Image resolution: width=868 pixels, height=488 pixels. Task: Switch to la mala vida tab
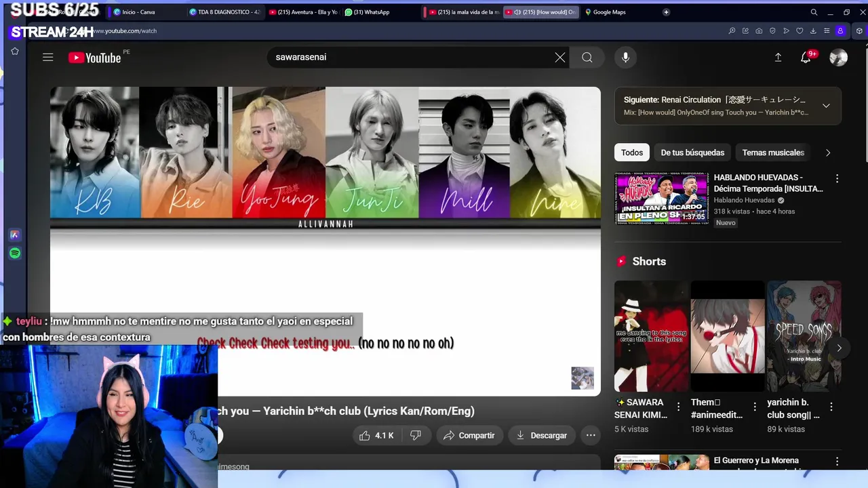[465, 12]
